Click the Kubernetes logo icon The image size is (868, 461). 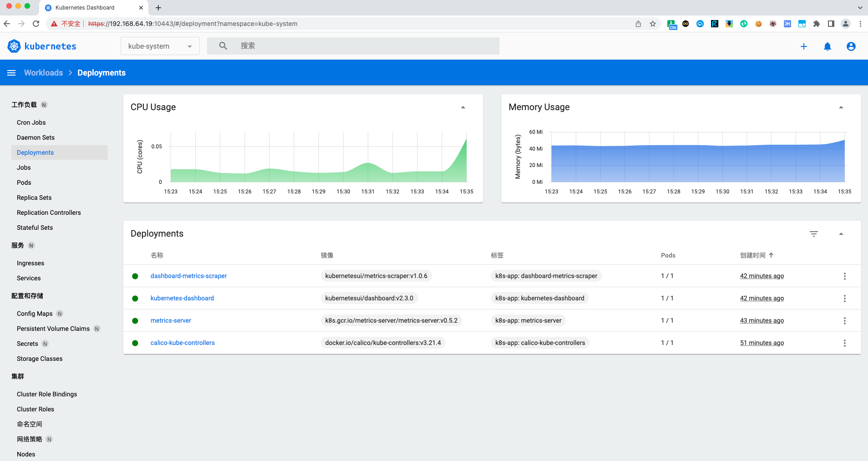[14, 46]
